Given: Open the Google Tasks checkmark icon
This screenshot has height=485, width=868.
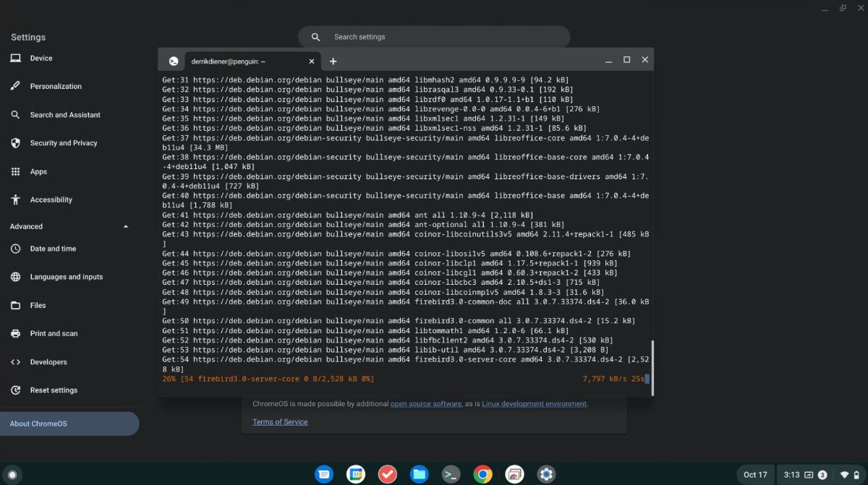Looking at the screenshot, I should click(387, 474).
